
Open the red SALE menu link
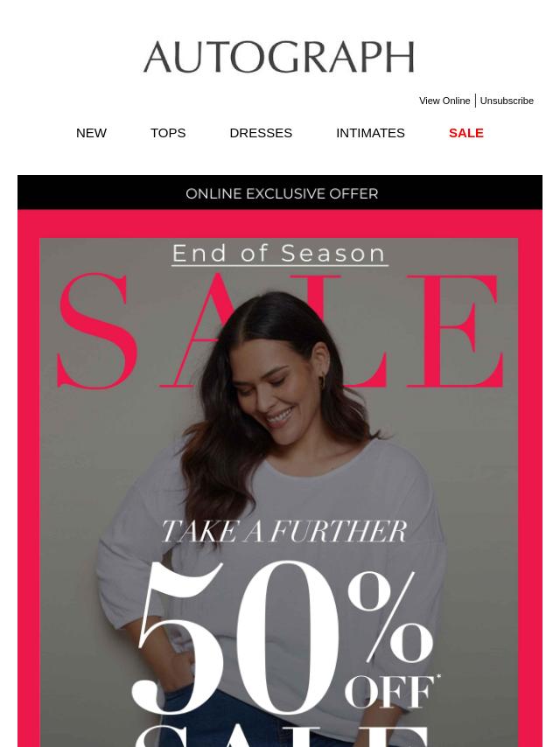(x=466, y=133)
